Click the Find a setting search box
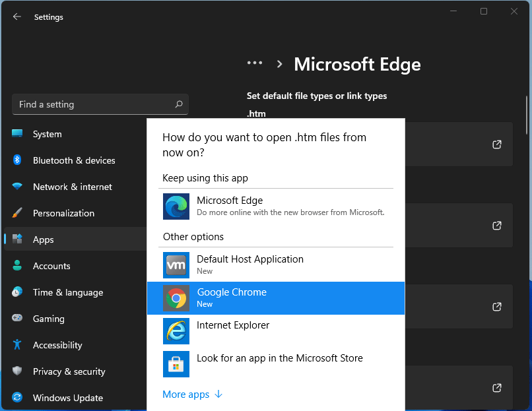532x411 pixels. pyautogui.click(x=100, y=104)
